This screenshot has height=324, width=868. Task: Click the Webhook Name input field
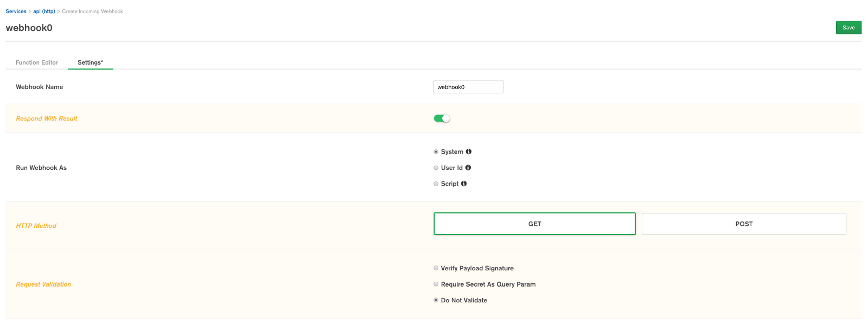(468, 87)
